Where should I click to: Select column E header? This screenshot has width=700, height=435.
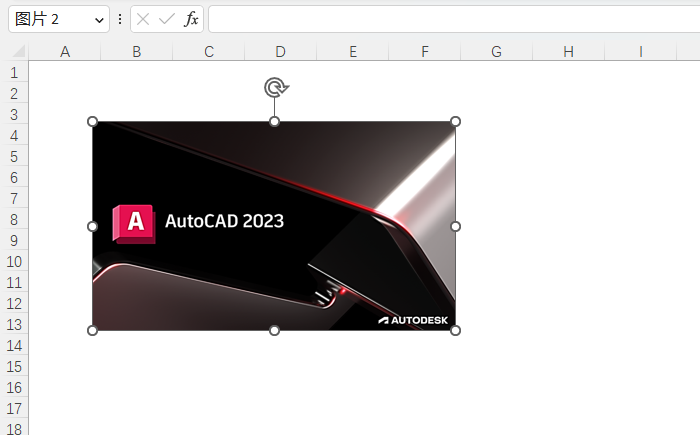tap(353, 52)
